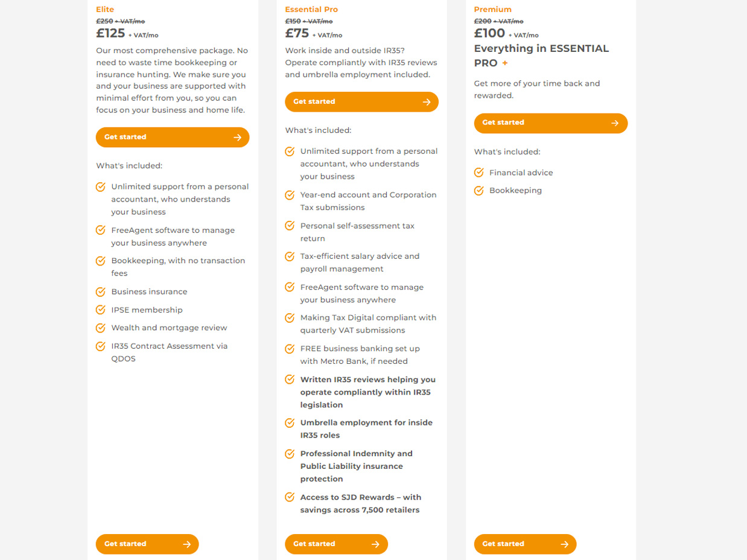This screenshot has height=560, width=747.
Task: Select the Premium plan title
Action: pos(492,10)
